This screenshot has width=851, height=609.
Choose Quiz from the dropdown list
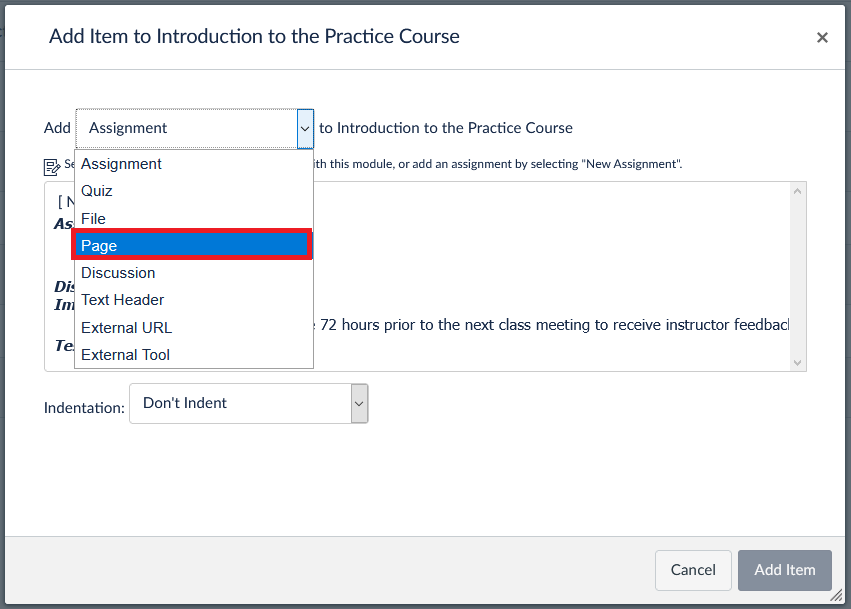point(194,191)
